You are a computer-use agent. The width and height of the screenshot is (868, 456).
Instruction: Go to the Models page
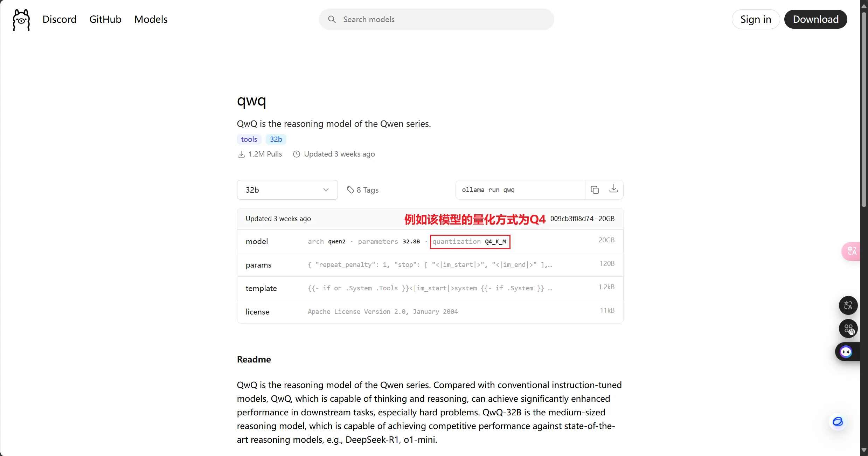click(x=151, y=19)
